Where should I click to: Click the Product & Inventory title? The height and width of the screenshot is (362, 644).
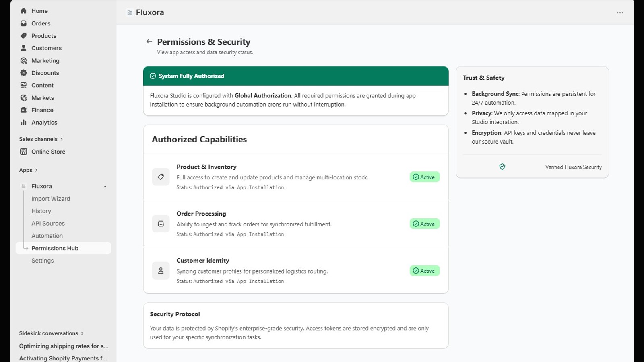pyautogui.click(x=206, y=167)
